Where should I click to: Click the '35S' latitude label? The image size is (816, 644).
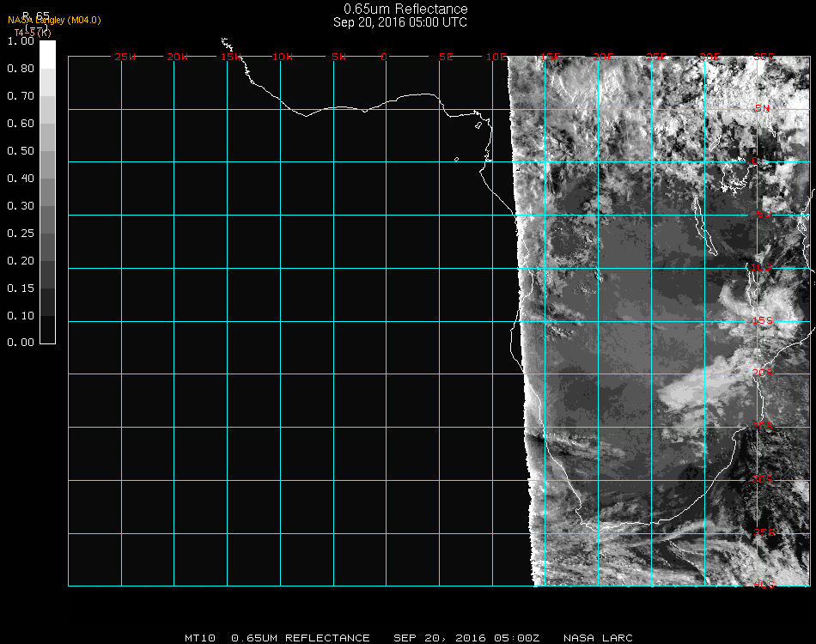click(764, 532)
